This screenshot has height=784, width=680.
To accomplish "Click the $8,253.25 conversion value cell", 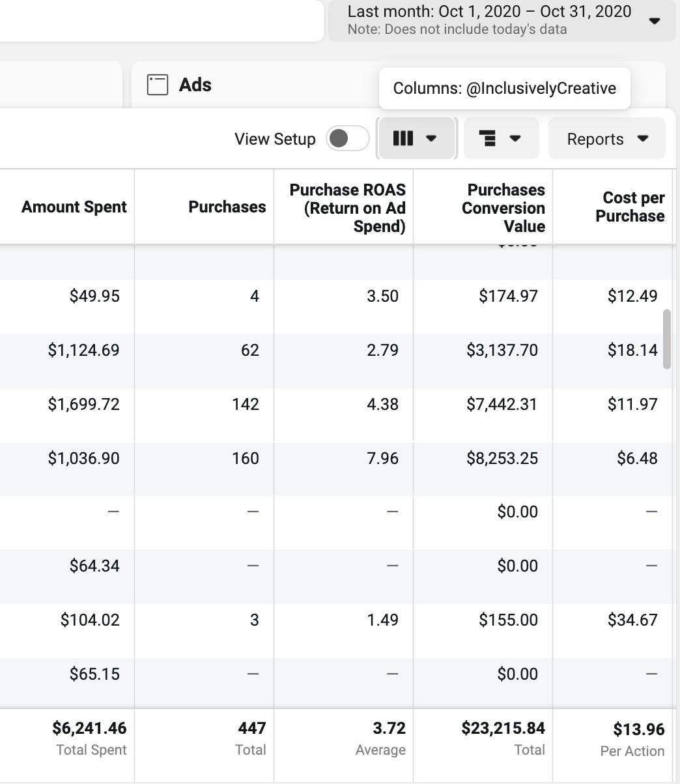I will pos(502,458).
